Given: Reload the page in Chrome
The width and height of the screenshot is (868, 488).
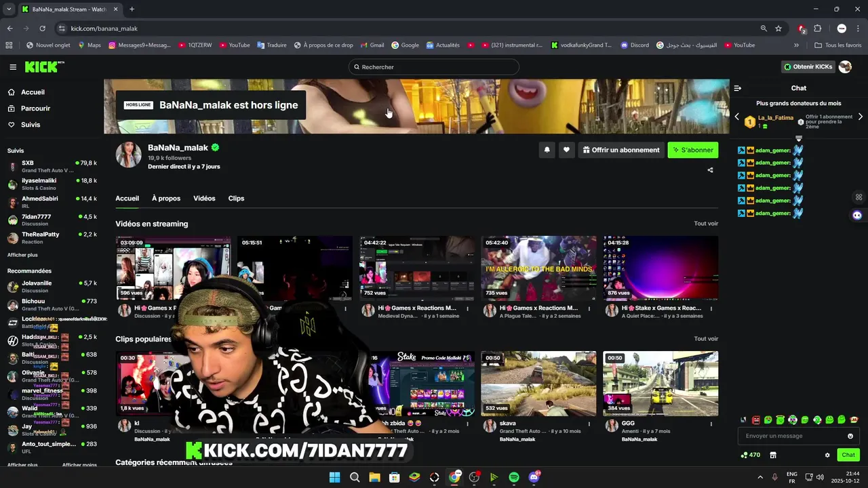Looking at the screenshot, I should [42, 28].
